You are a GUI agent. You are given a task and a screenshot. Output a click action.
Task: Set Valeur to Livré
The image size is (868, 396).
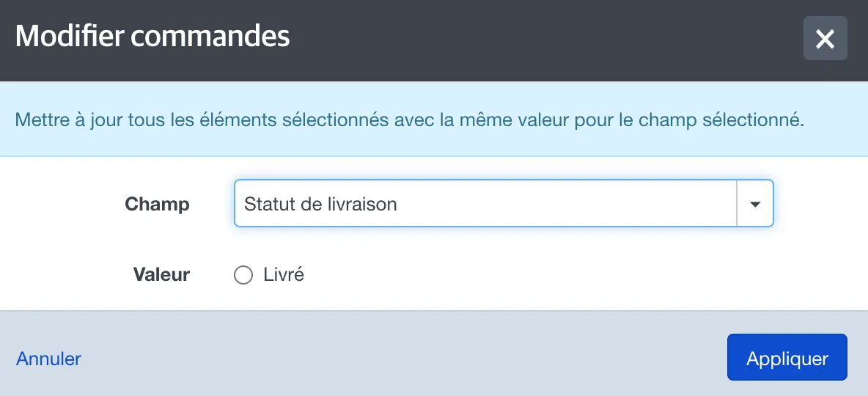243,275
